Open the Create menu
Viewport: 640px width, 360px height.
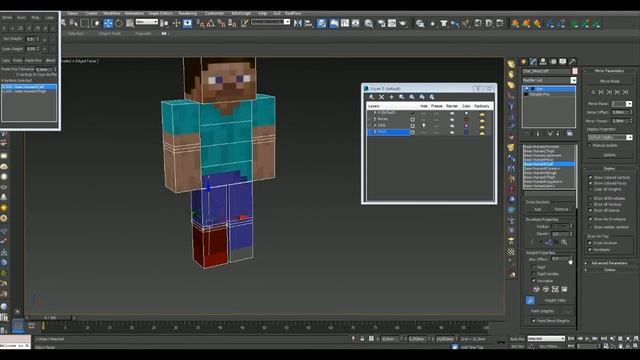91,13
